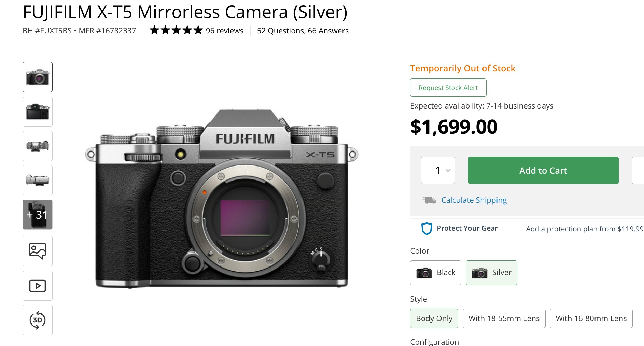Select the Black color option
Screen dimensions: 644x346
coord(435,273)
